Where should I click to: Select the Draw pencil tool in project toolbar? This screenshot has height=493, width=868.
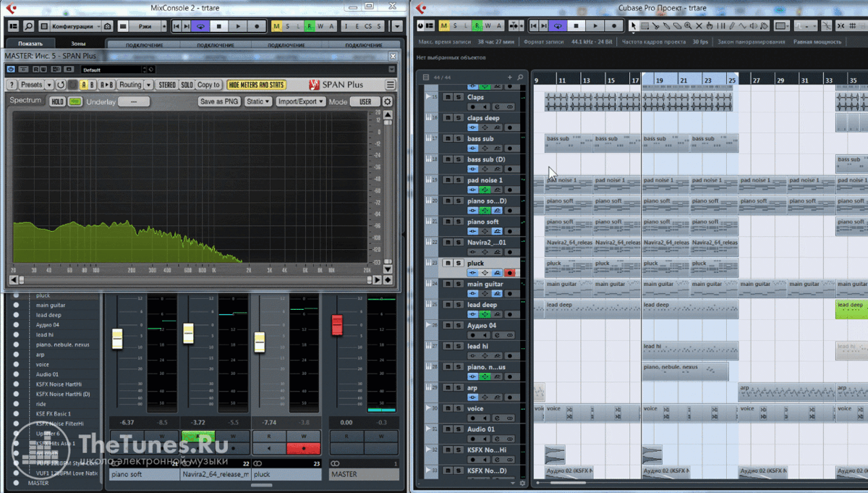[731, 25]
